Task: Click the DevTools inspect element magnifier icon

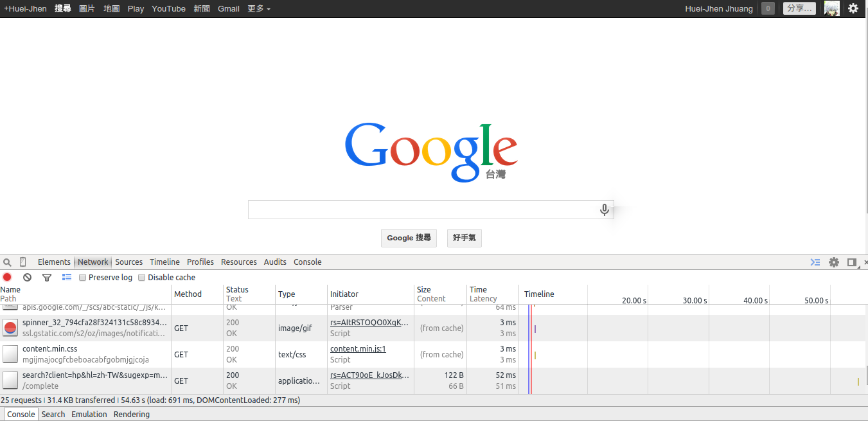Action: click(x=7, y=262)
